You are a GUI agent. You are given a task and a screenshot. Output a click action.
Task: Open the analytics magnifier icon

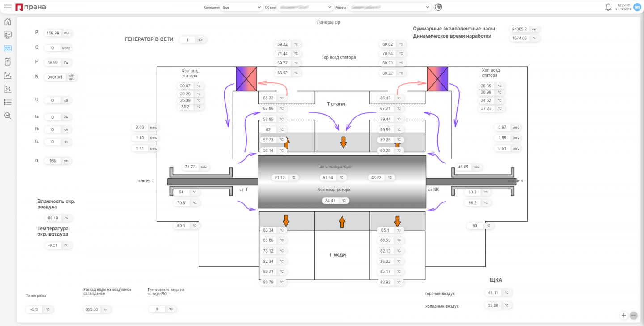(x=8, y=116)
